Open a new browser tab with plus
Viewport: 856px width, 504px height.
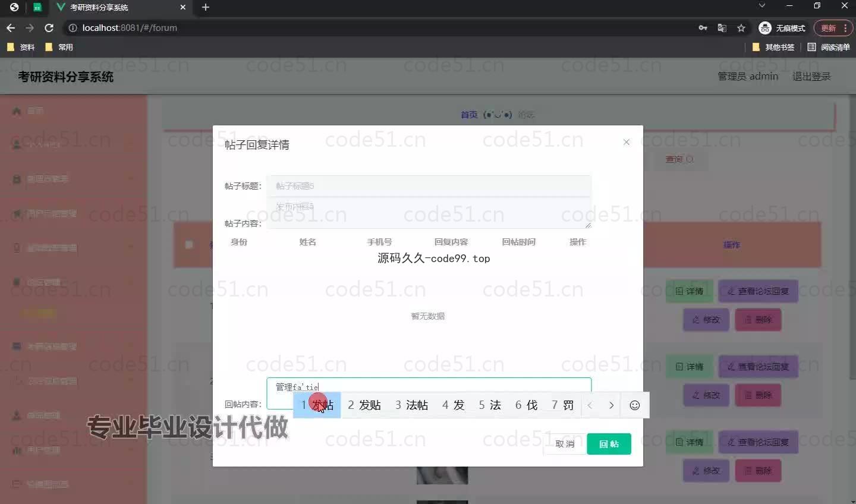pos(206,7)
